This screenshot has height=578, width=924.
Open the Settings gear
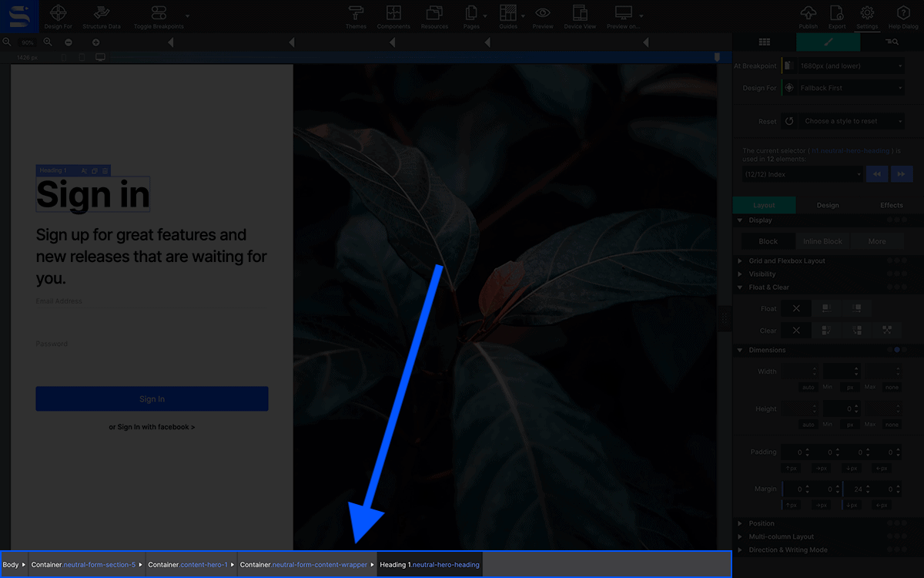[x=867, y=13]
